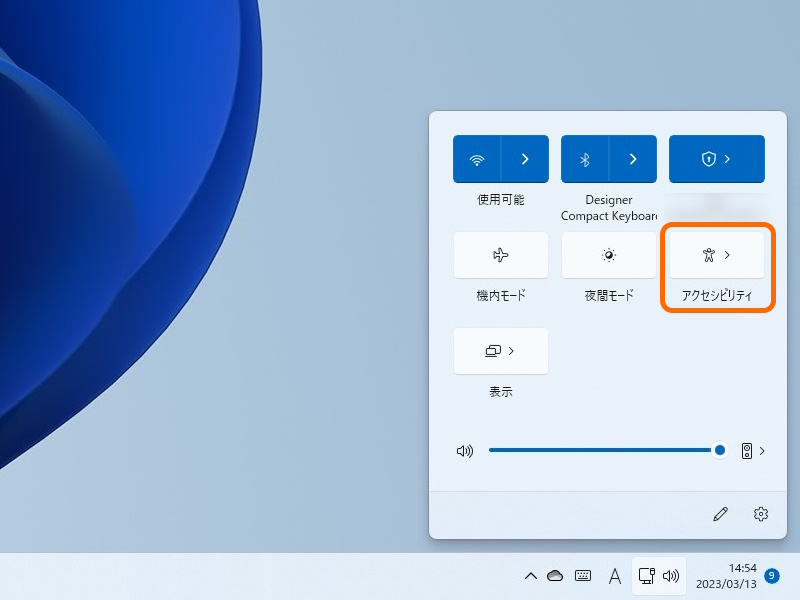This screenshot has height=600, width=800.
Task: Toggle 機内モード airplane mode
Action: pos(501,254)
